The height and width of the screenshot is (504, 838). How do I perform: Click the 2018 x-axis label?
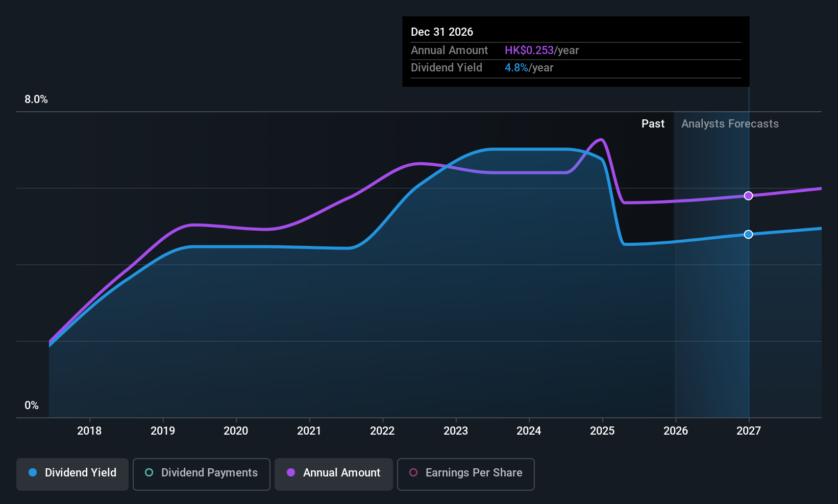point(89,431)
